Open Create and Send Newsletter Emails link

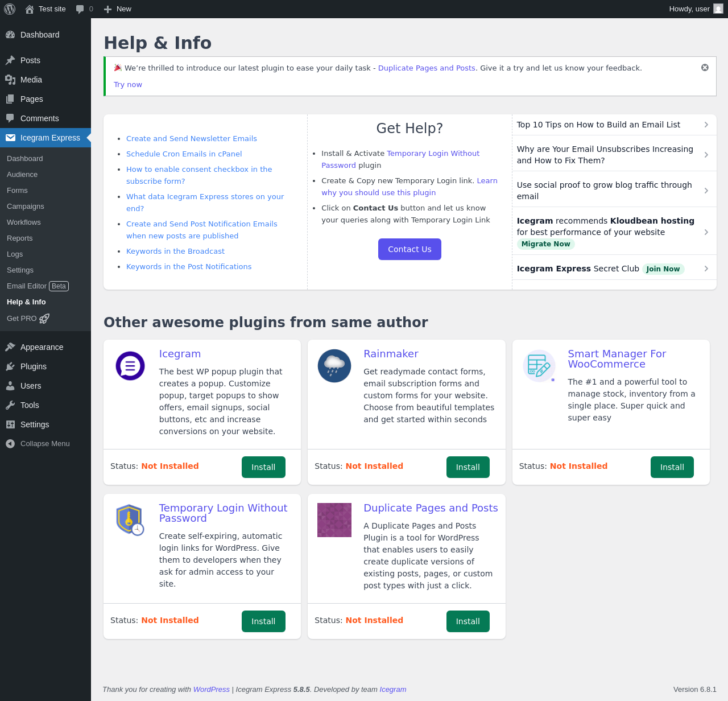(x=192, y=139)
